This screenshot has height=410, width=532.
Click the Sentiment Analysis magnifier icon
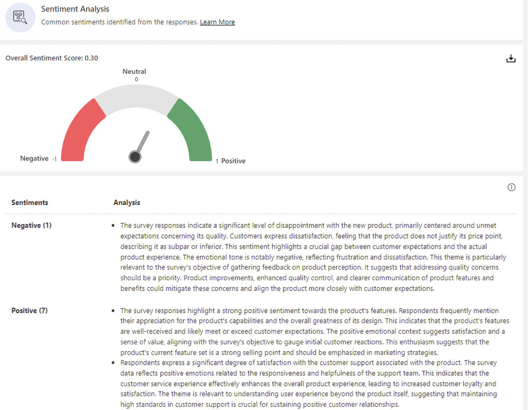tap(20, 17)
